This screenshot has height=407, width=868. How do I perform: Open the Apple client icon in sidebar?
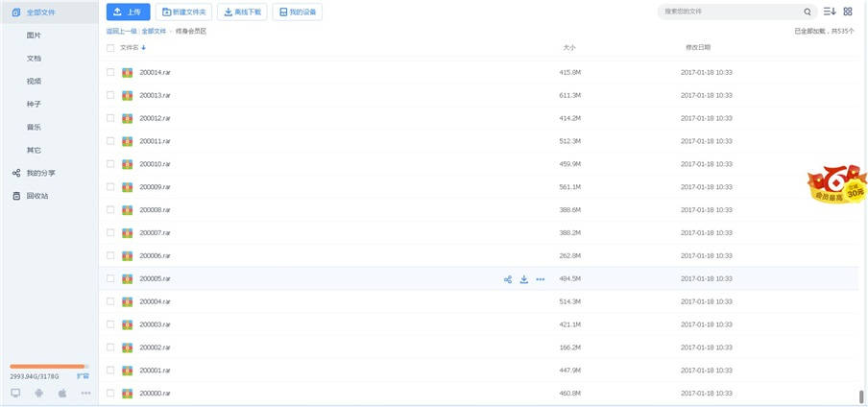pos(62,393)
